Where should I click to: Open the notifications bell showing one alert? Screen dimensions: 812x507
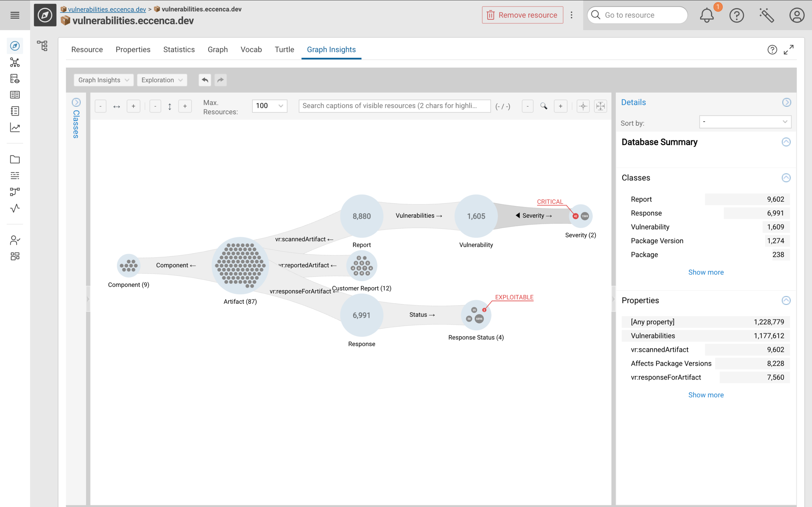point(707,15)
